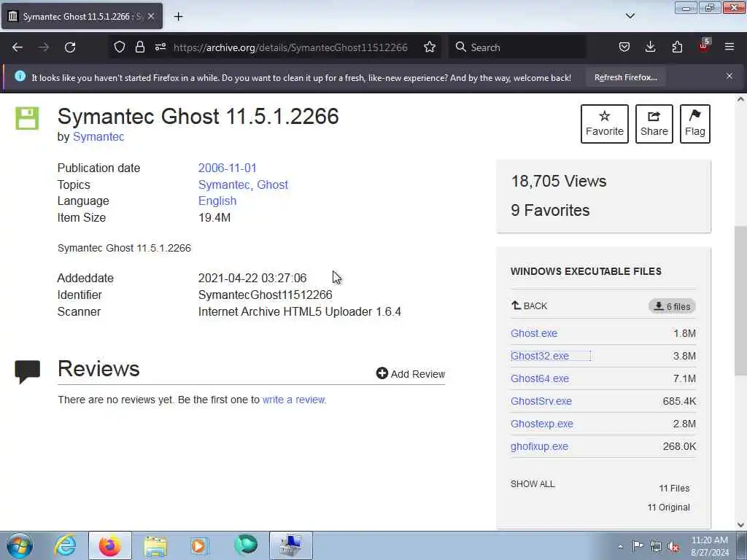Show hidden system tray icons
Screen dimensions: 747x560
[620, 546]
